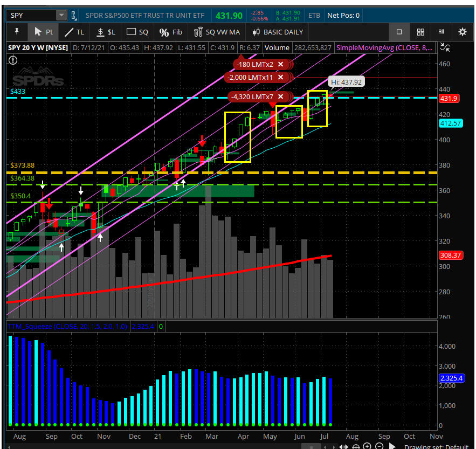This screenshot has height=449, width=476.
Task: Select the SQ rectangle drawing tool
Action: click(137, 32)
